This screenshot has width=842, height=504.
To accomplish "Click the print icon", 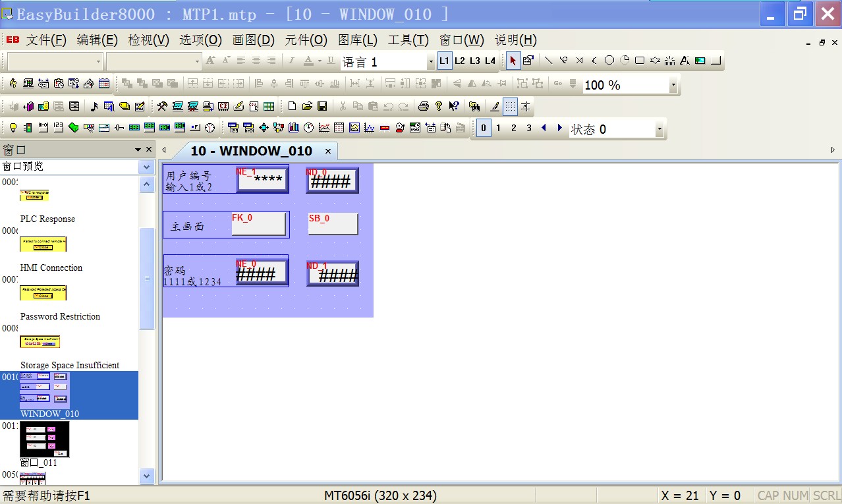I will point(424,106).
